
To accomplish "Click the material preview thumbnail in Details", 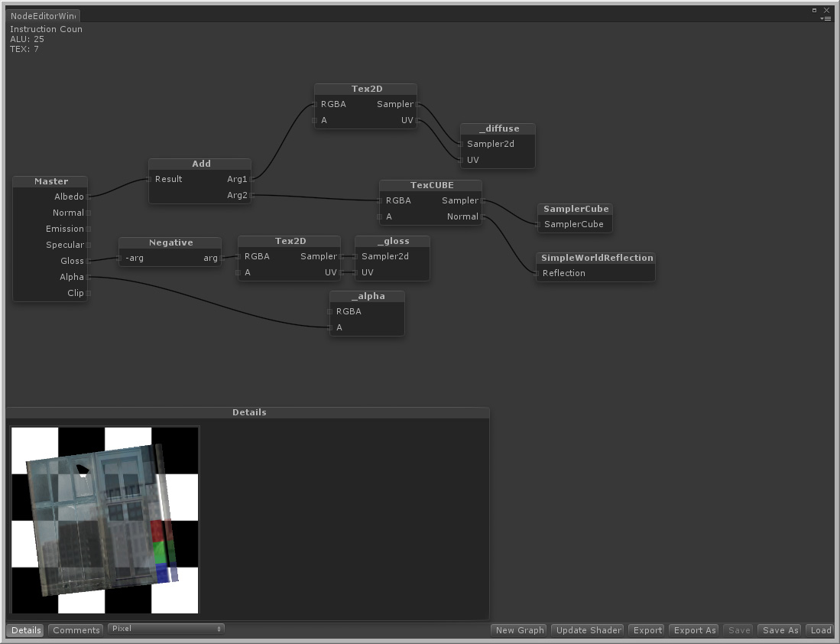I will point(104,519).
